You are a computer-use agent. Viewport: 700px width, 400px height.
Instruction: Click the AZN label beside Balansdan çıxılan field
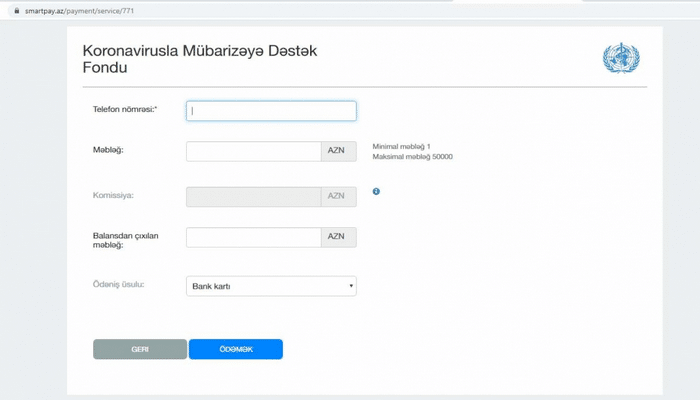(338, 237)
